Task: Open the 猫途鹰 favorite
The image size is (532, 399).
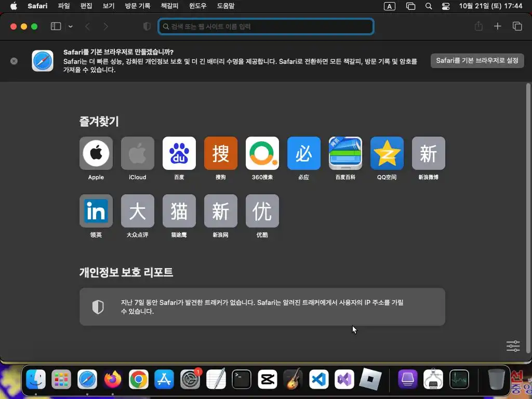Action: point(179,211)
